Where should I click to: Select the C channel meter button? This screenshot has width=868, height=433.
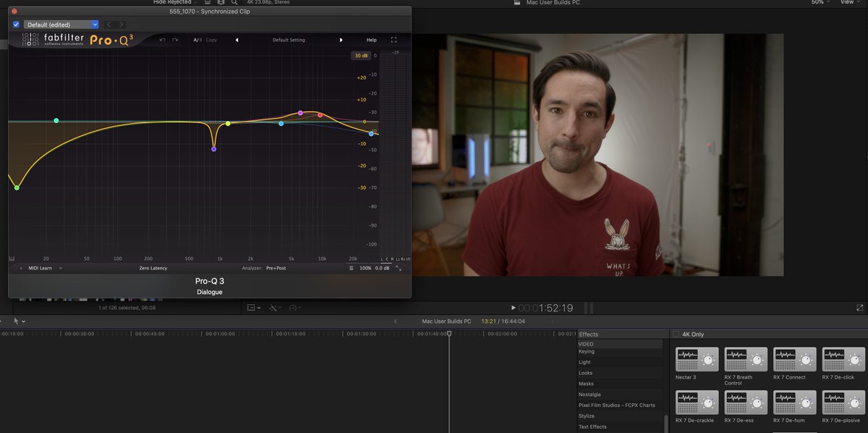coord(388,258)
